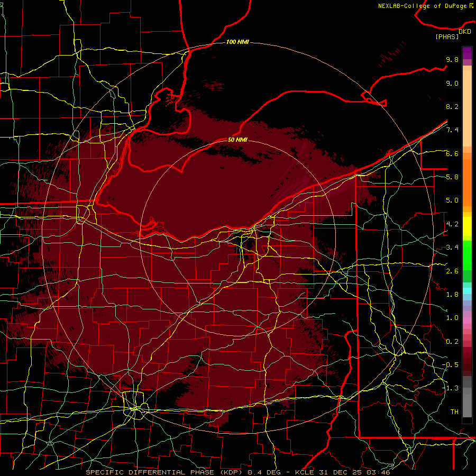Click the 7.4 value on the color scale

tap(452, 130)
